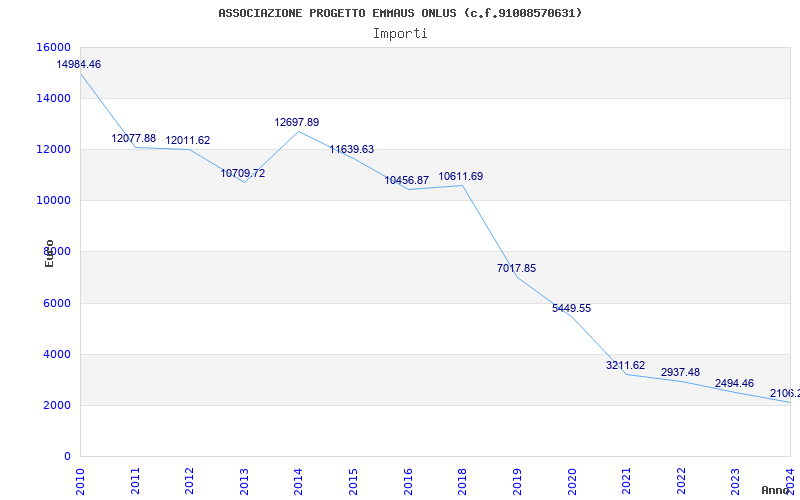Click the 2021 x-axis year label
The width and height of the screenshot is (800, 500).
click(626, 481)
